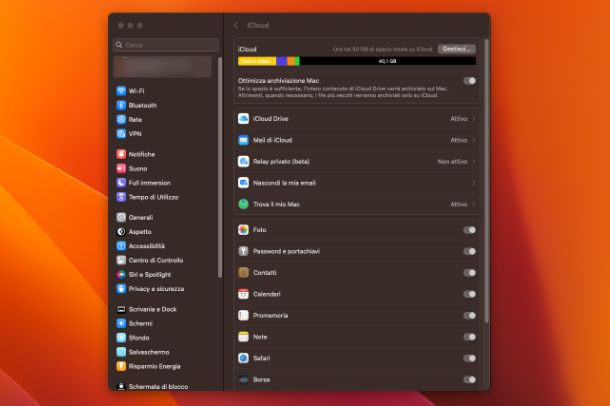Click the Sfondo wallpaper icon

121,338
